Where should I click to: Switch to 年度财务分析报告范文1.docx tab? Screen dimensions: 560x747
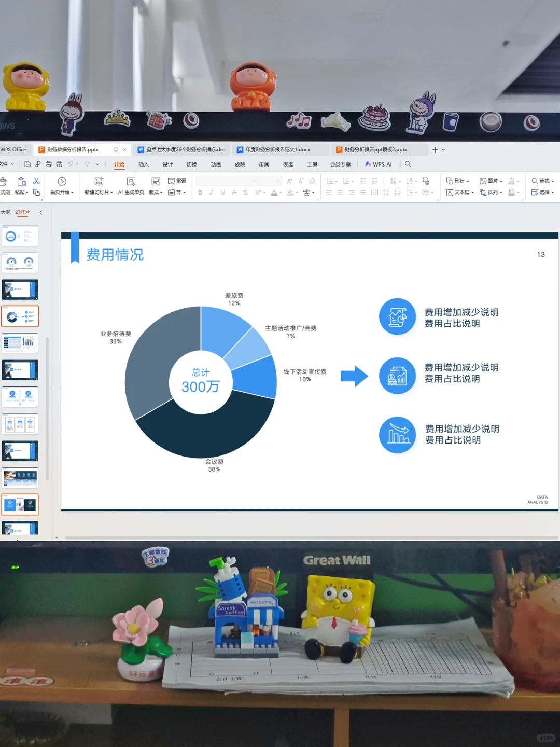click(280, 149)
